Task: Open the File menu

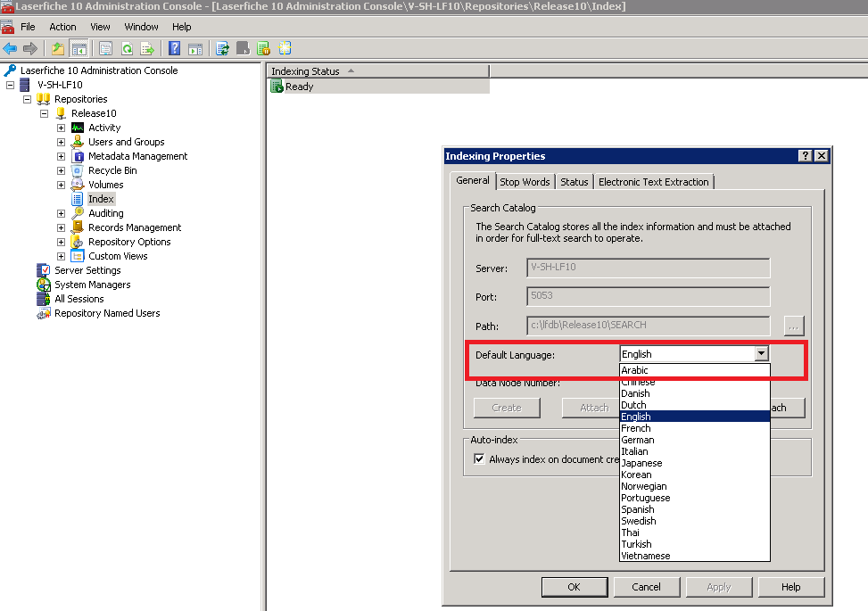Action: click(28, 27)
